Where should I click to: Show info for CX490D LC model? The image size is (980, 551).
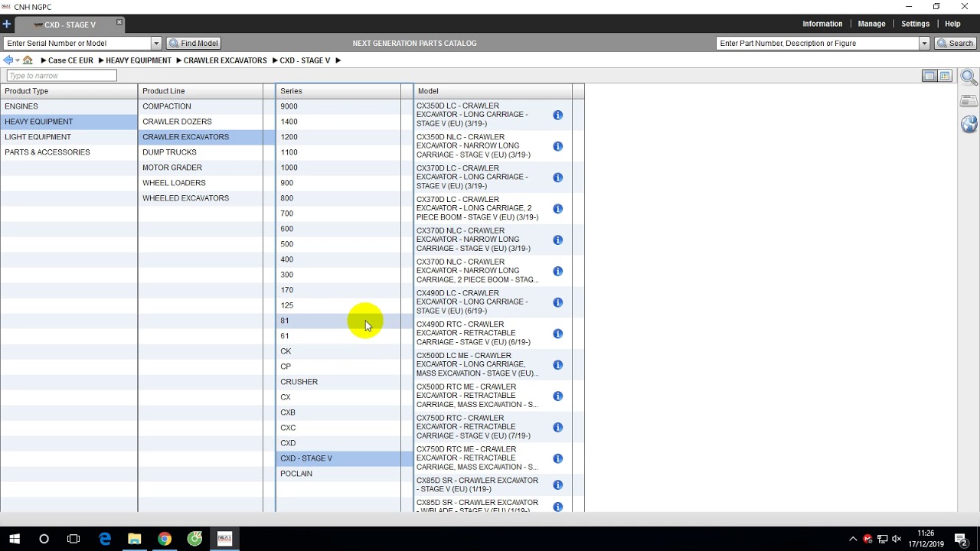pos(557,302)
